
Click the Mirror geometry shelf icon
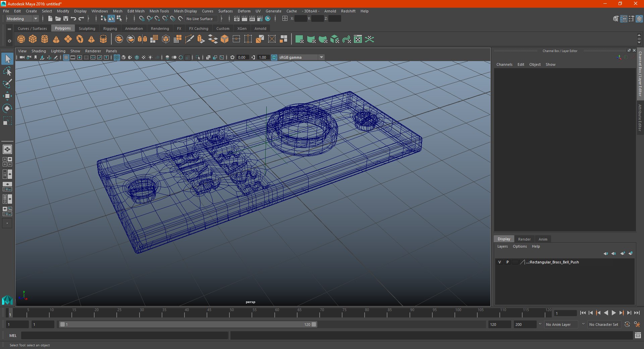click(143, 39)
